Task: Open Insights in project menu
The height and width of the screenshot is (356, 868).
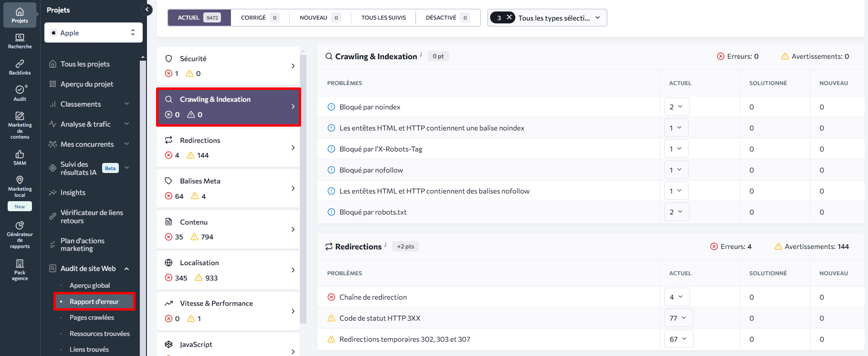Action: [x=73, y=193]
